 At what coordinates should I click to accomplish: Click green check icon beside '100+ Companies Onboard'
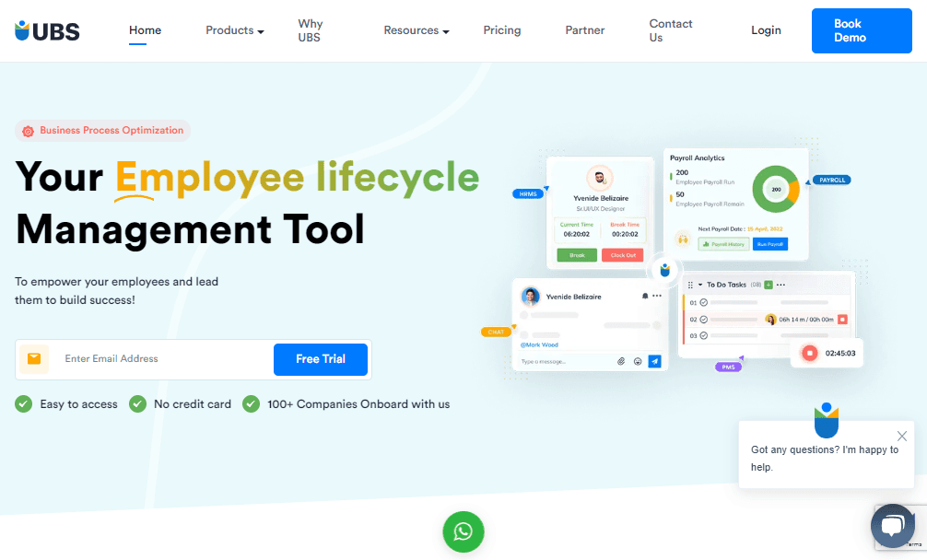(x=252, y=404)
